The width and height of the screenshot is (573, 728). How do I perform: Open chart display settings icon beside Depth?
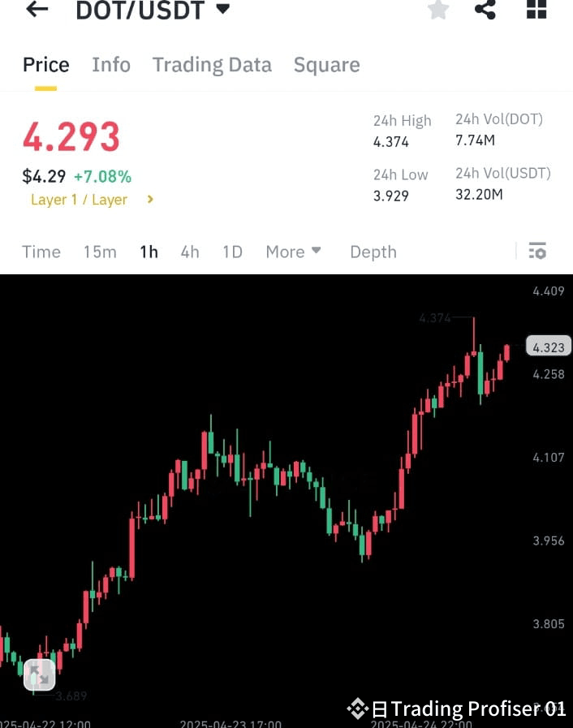(537, 252)
